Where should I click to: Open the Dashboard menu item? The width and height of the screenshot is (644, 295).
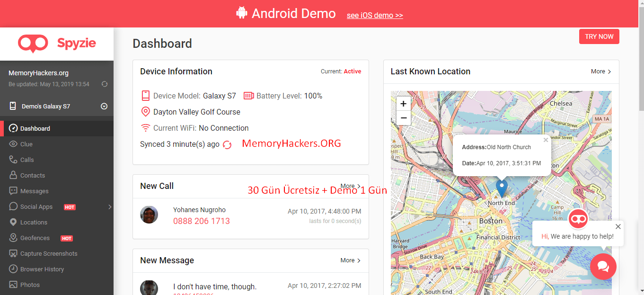pos(57,128)
